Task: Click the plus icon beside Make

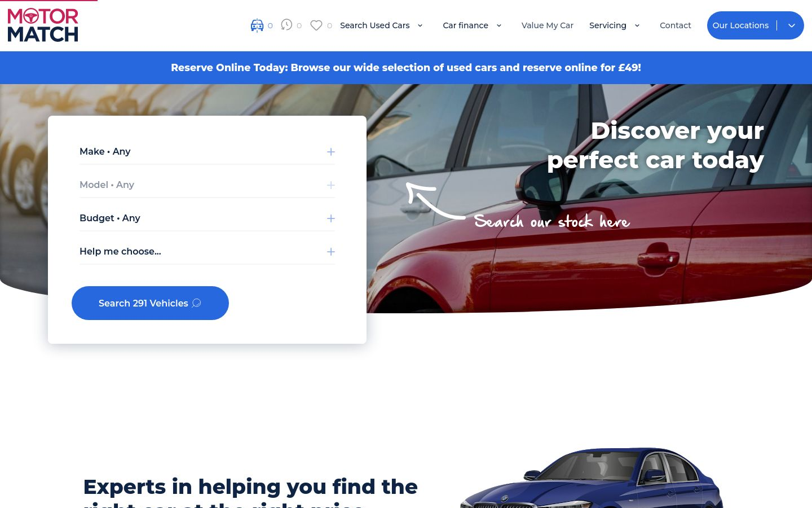Action: click(x=331, y=152)
